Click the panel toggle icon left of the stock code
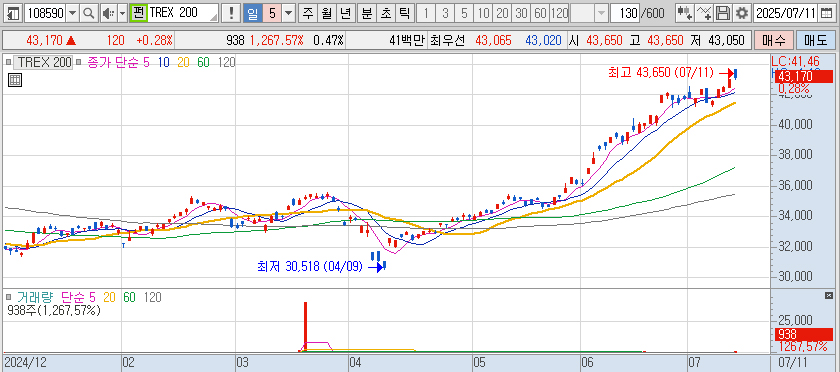Screen dimensions: 840x372 [x=12, y=13]
